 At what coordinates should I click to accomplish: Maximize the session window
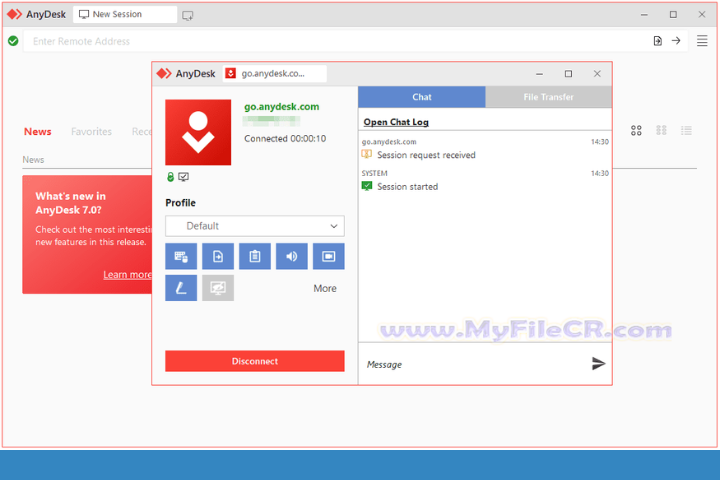[x=568, y=74]
